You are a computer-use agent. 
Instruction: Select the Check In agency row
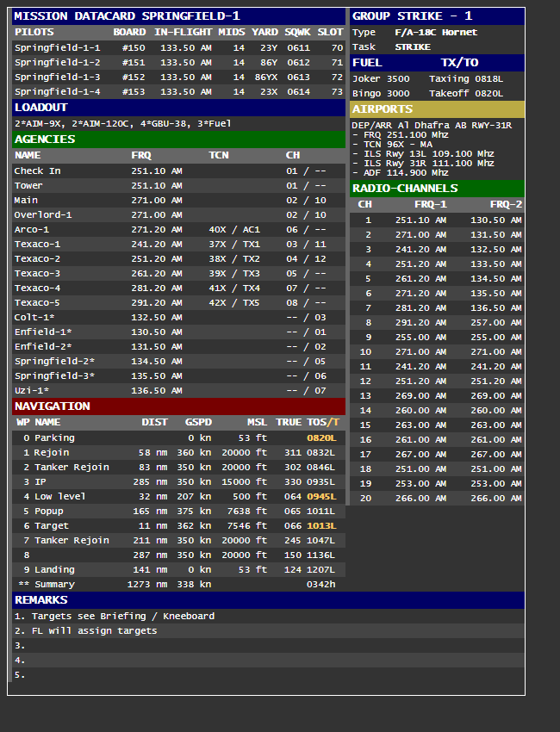point(179,171)
